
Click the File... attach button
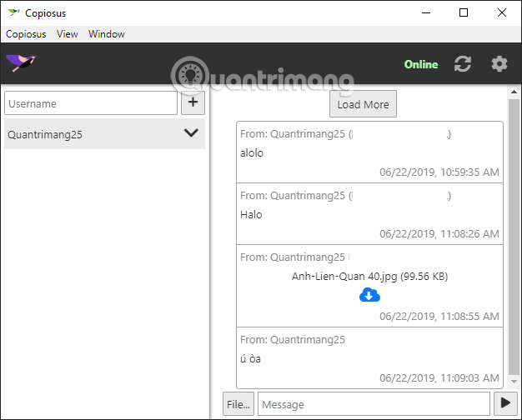point(238,404)
